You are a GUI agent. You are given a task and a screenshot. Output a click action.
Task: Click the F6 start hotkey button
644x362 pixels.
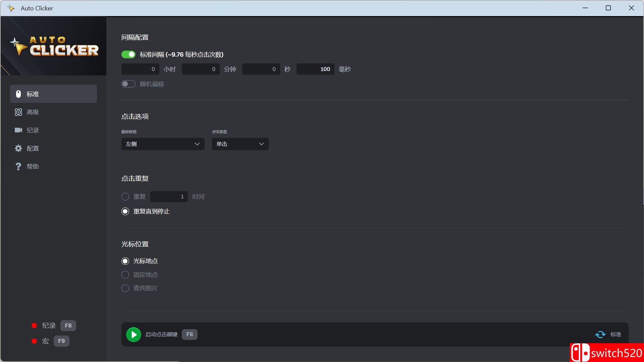tap(190, 335)
